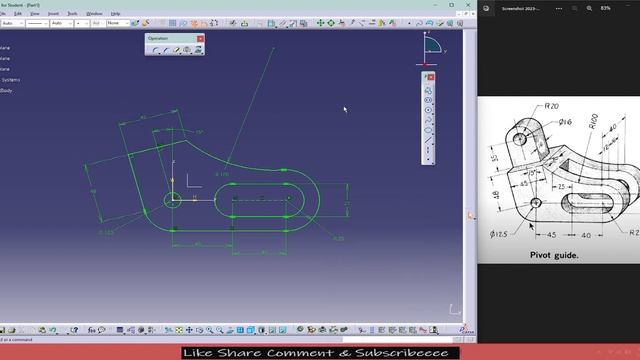Select the Profile tool in vertical toolbar
The height and width of the screenshot is (360, 640).
[x=428, y=90]
